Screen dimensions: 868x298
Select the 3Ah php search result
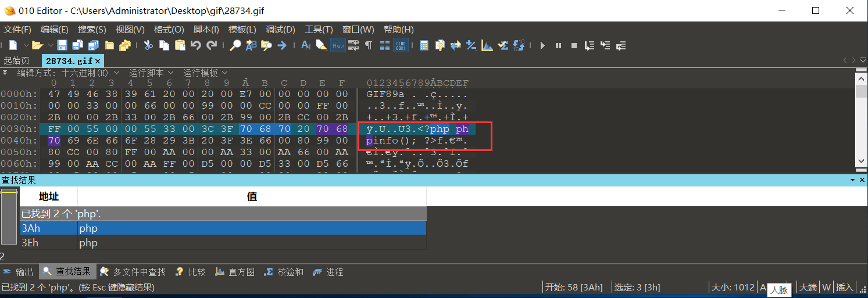coord(223,228)
